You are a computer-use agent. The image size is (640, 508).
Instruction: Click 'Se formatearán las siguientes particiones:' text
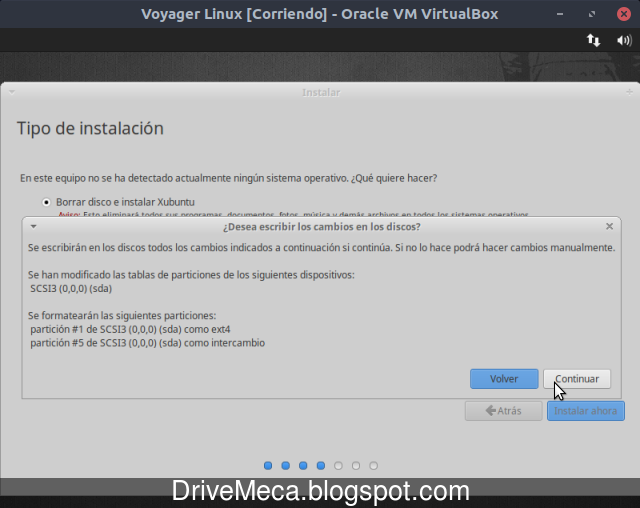pos(122,315)
